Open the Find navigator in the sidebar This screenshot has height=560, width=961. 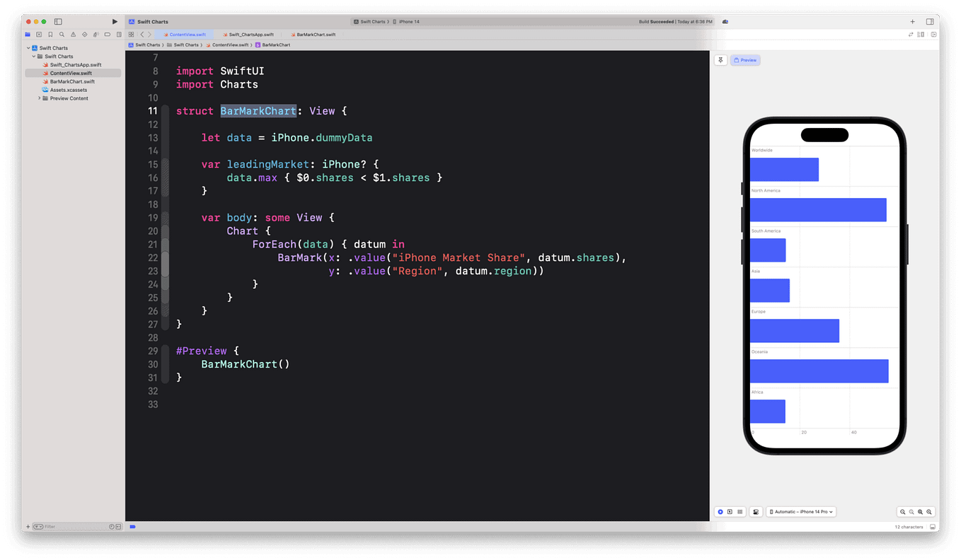62,35
